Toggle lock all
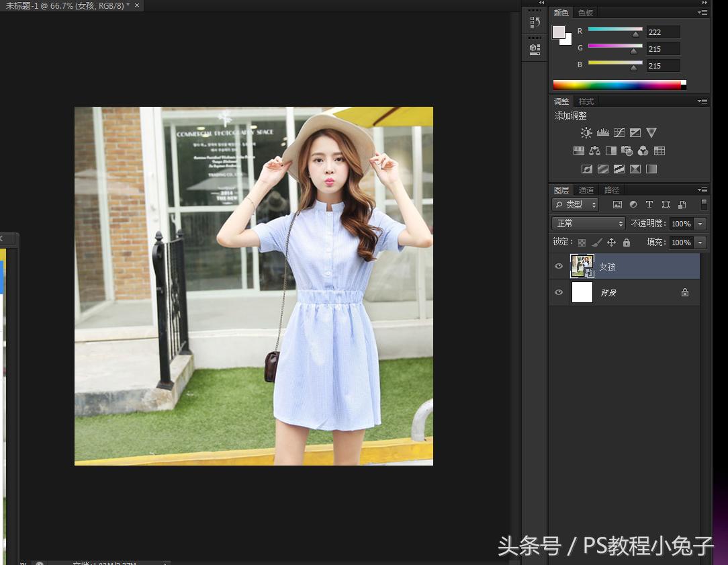This screenshot has height=565, width=728. [x=627, y=243]
